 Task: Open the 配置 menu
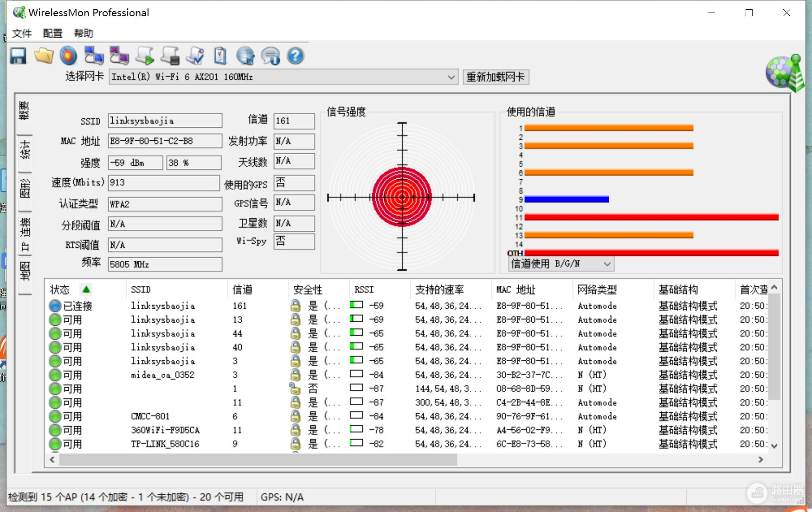[52, 33]
